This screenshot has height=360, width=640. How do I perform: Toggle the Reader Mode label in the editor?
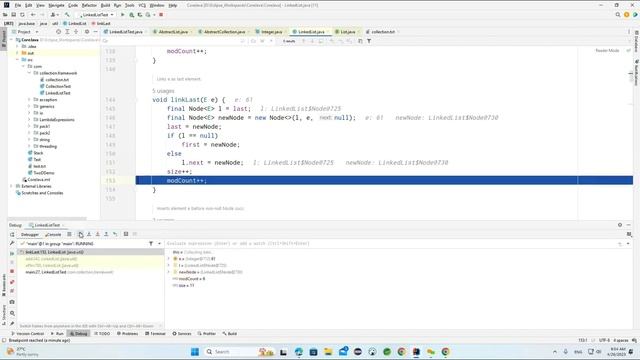(607, 51)
